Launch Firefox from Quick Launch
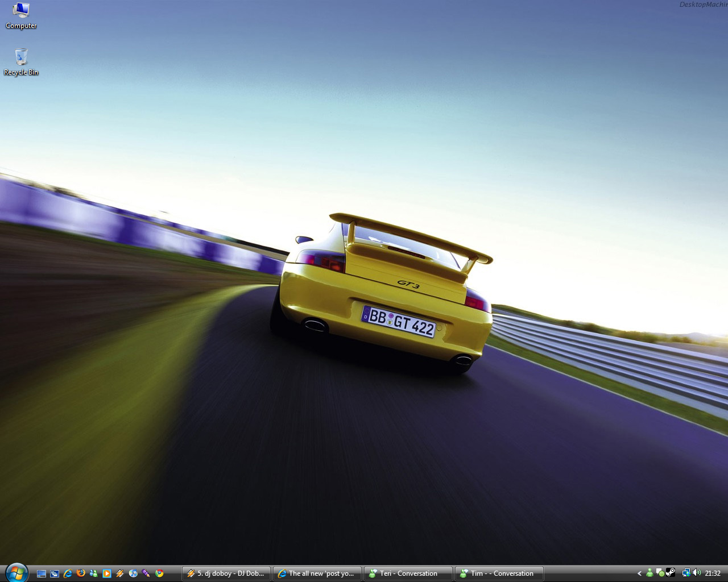This screenshot has width=728, height=582. point(81,573)
